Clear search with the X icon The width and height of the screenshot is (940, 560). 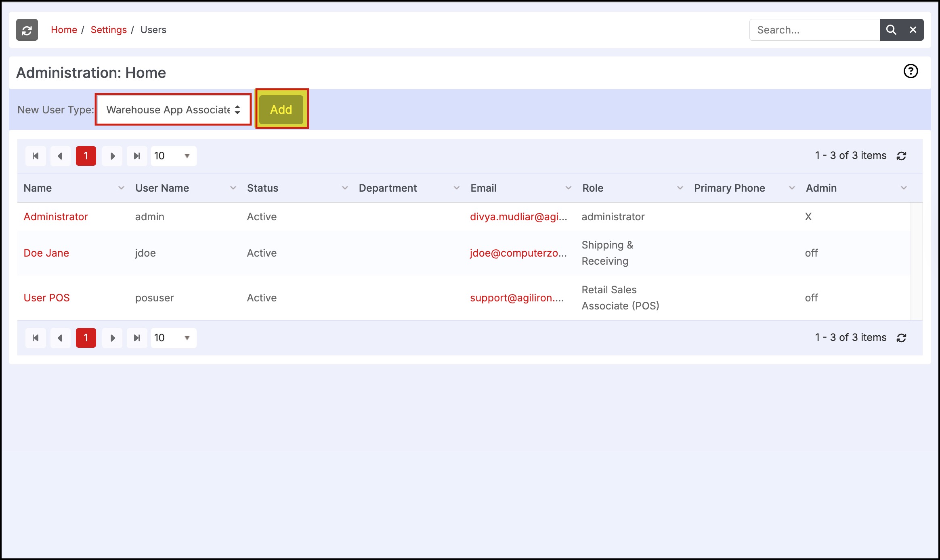pos(913,30)
